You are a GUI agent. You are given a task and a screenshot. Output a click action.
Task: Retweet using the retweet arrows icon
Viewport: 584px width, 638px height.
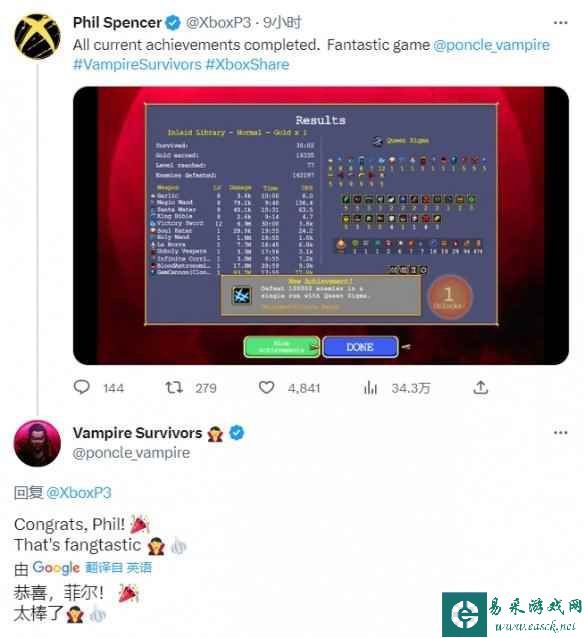click(174, 387)
